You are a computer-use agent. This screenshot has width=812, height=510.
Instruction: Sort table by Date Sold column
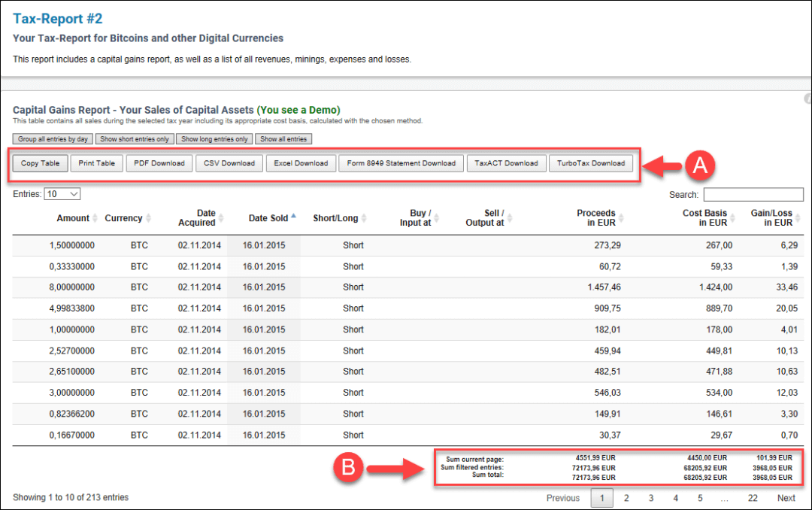pyautogui.click(x=268, y=218)
